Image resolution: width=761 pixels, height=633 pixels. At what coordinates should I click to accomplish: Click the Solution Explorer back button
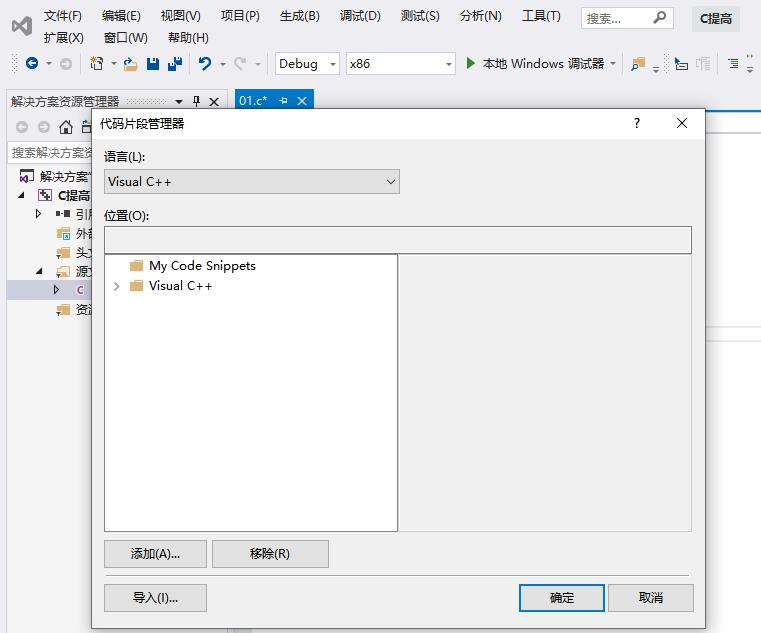coord(22,127)
